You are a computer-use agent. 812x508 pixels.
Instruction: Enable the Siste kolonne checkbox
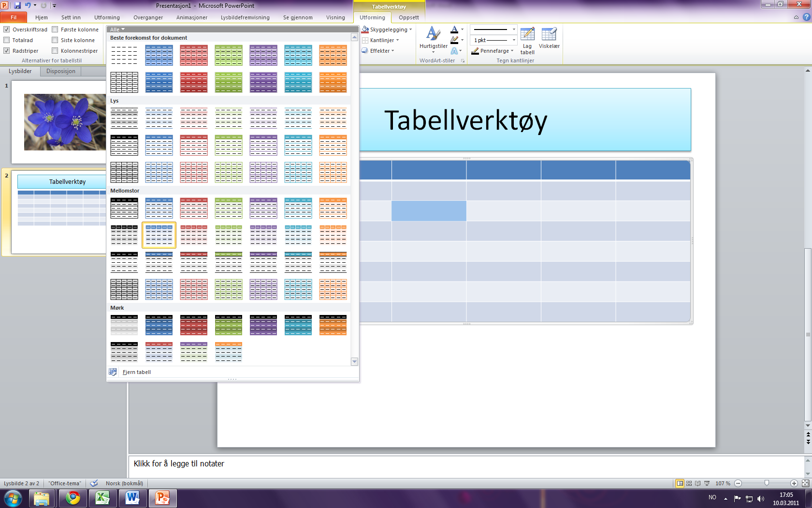[55, 40]
